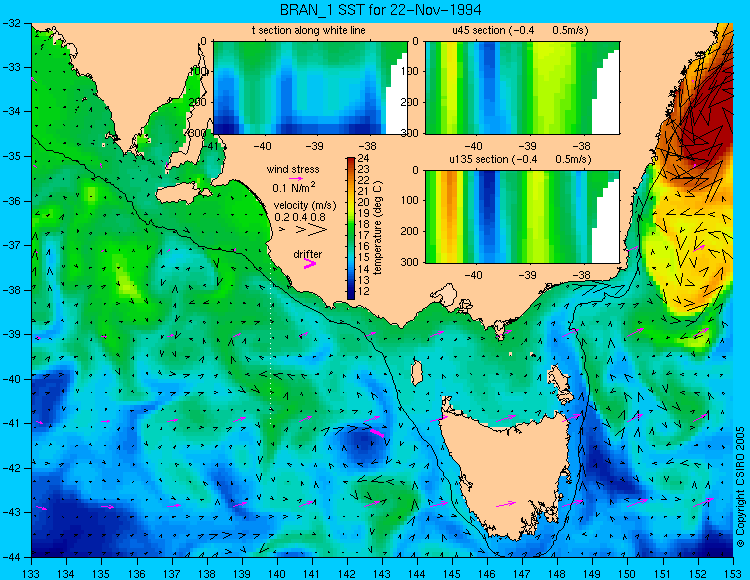This screenshot has width=750, height=580.
Task: Click longitude axis label "153"
Action: pyautogui.click(x=733, y=574)
